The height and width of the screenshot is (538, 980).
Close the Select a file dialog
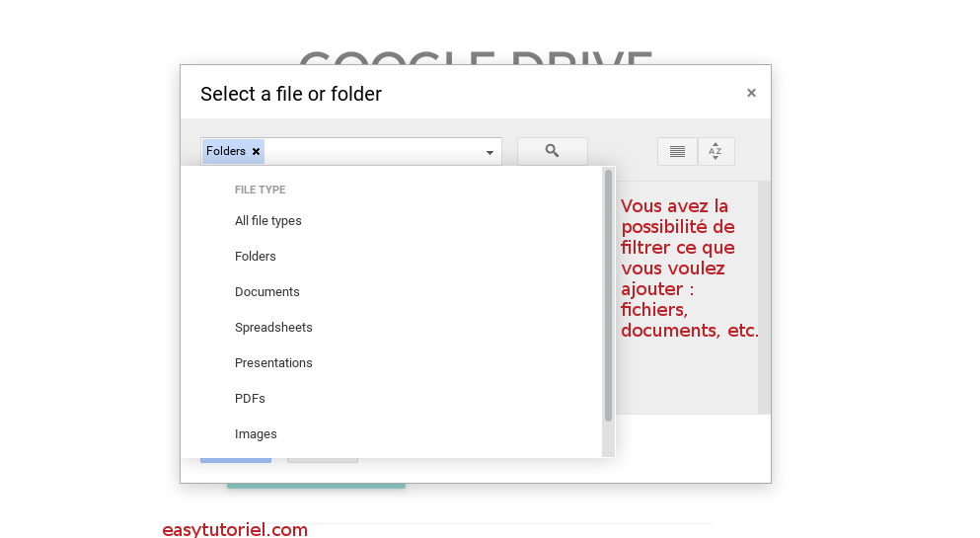pos(751,93)
